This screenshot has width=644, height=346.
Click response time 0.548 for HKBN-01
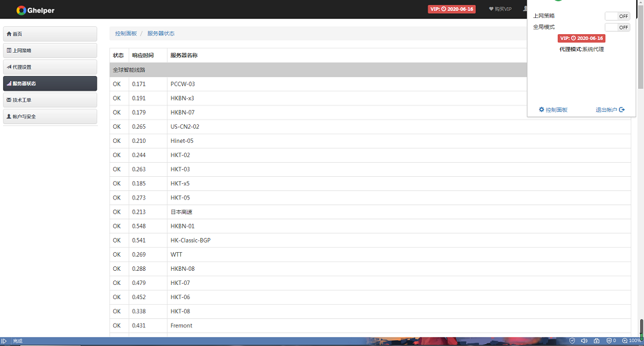139,226
